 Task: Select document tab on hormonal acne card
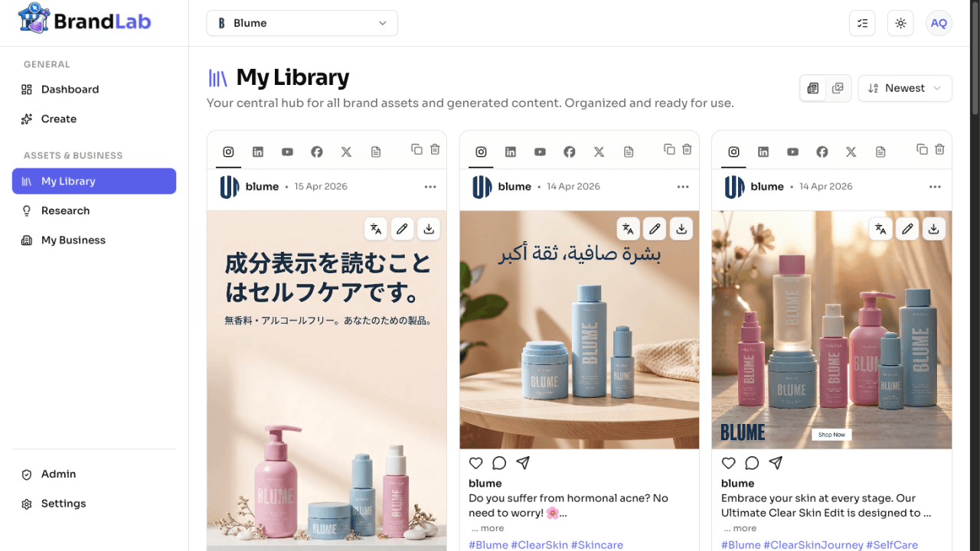point(629,152)
